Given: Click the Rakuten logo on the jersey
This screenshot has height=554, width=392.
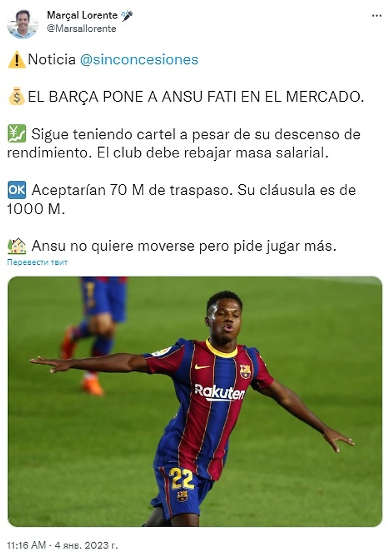Looking at the screenshot, I should pos(220,392).
